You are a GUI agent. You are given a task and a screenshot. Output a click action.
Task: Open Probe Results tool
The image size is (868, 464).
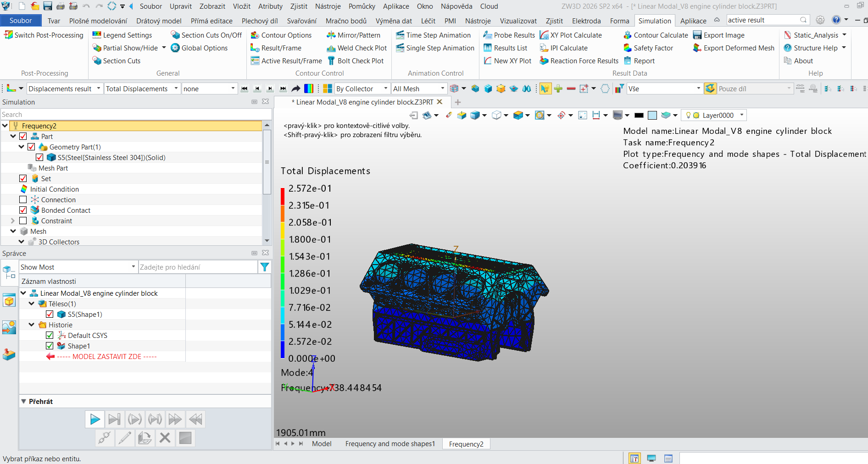509,35
